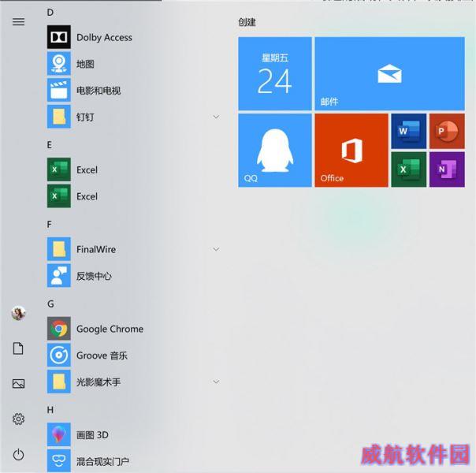Open 混合现实门户 icon

(x=59, y=461)
